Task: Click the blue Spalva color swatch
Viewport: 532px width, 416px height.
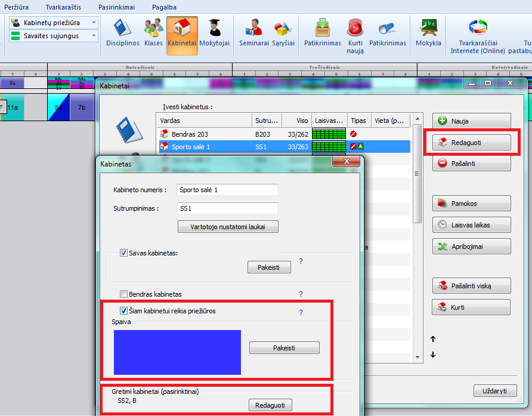Action: [177, 352]
